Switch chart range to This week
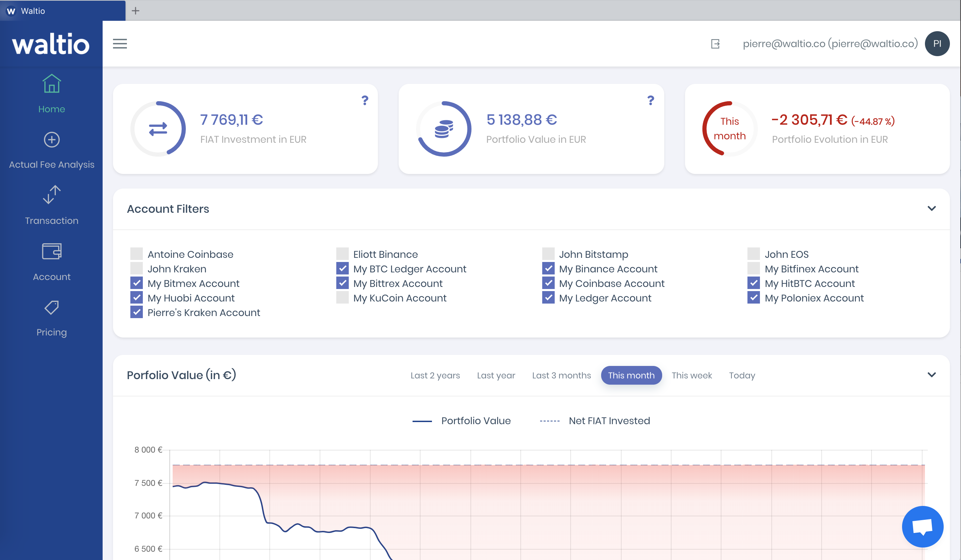 click(691, 376)
